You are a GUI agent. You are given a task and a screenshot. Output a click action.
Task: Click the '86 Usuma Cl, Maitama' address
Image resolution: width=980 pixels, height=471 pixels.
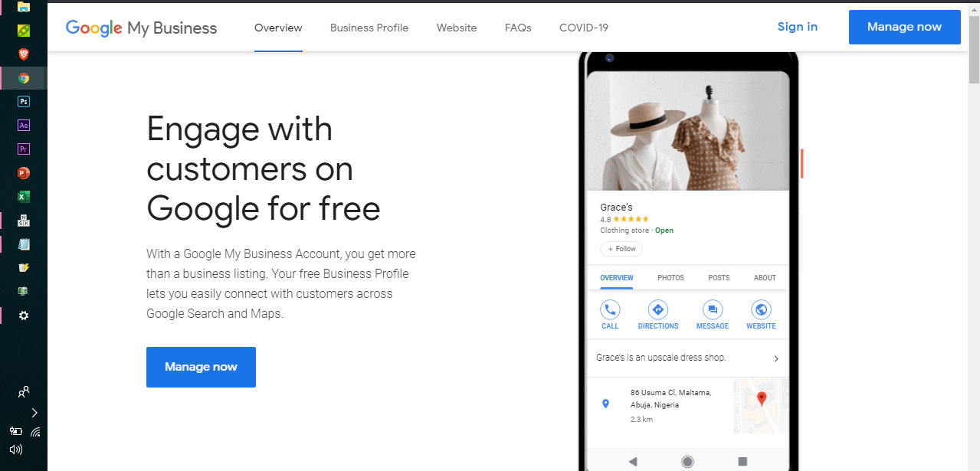[671, 398]
